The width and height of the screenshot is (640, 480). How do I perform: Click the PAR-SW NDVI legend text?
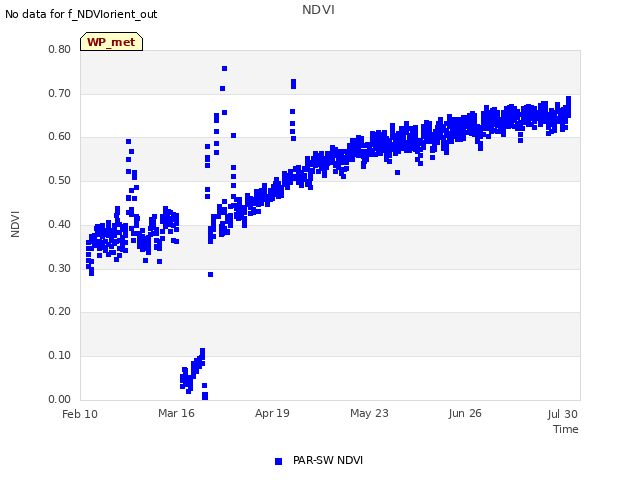tap(328, 460)
